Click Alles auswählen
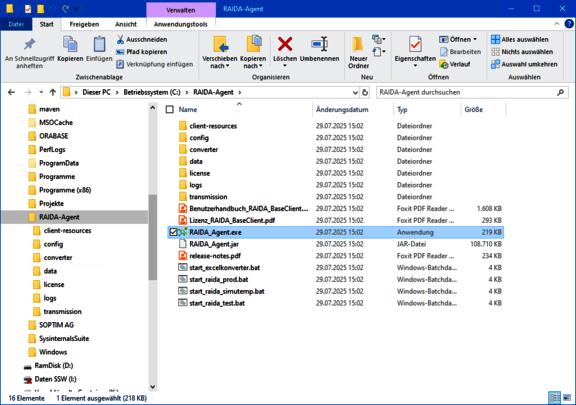 coord(520,39)
